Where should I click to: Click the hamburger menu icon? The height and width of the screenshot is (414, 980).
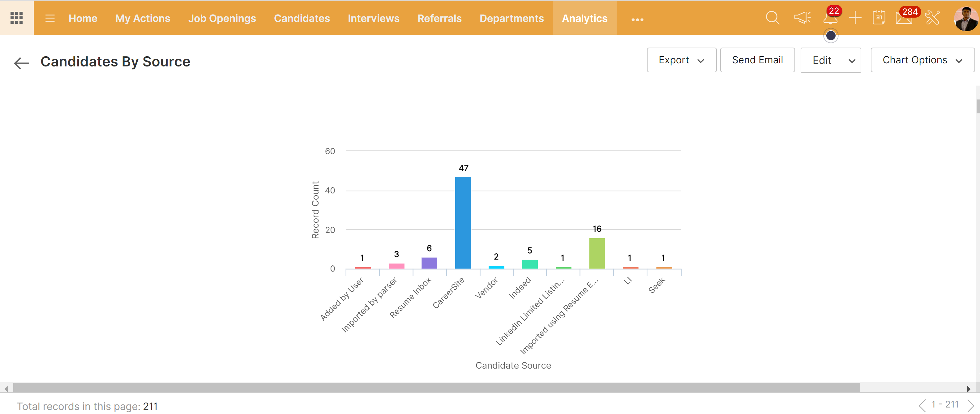tap(50, 18)
